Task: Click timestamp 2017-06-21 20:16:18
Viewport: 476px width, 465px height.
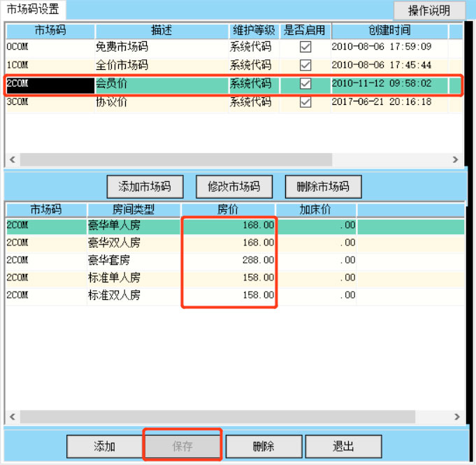Action: tap(382, 102)
